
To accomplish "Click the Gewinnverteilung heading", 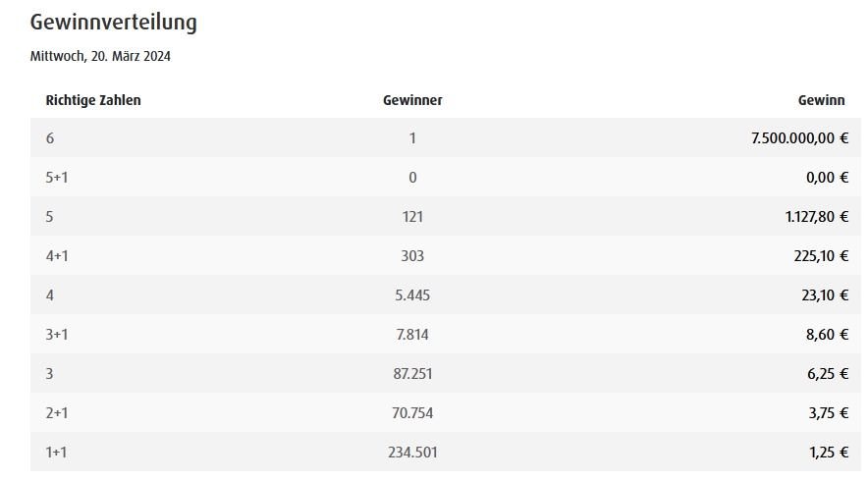I will pyautogui.click(x=114, y=23).
